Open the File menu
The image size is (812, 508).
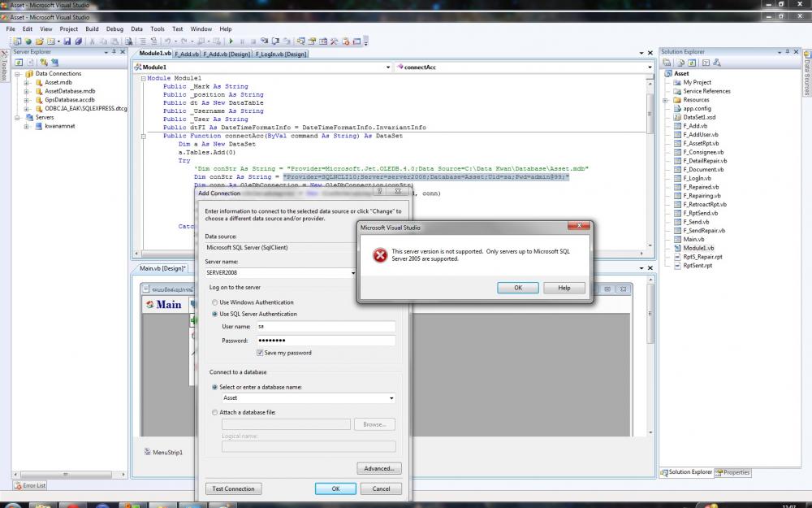(11, 29)
